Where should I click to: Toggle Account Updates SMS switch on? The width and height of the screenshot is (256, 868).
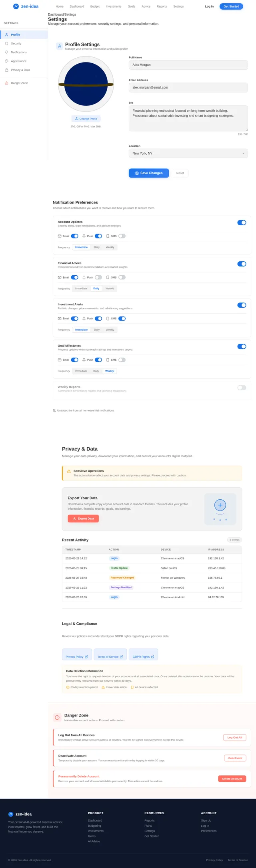[122, 236]
